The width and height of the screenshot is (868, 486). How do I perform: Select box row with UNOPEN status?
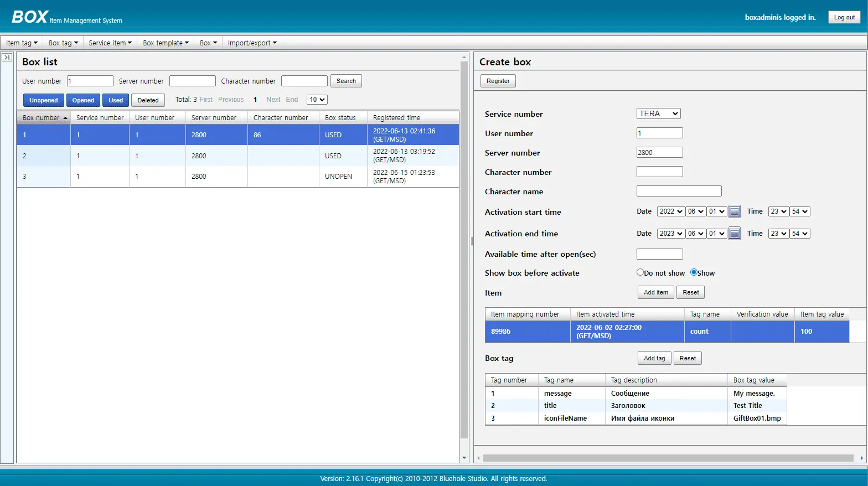[x=238, y=177]
